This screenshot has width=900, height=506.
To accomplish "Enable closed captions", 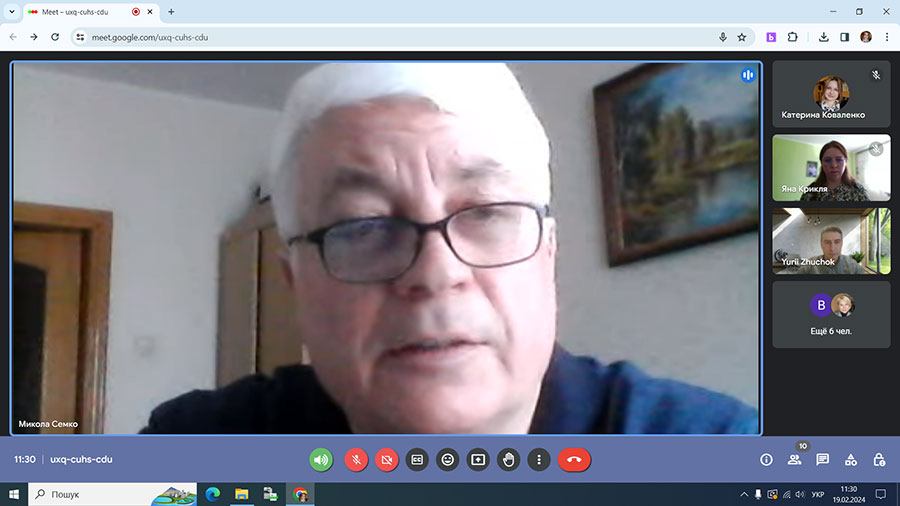I will tap(417, 460).
